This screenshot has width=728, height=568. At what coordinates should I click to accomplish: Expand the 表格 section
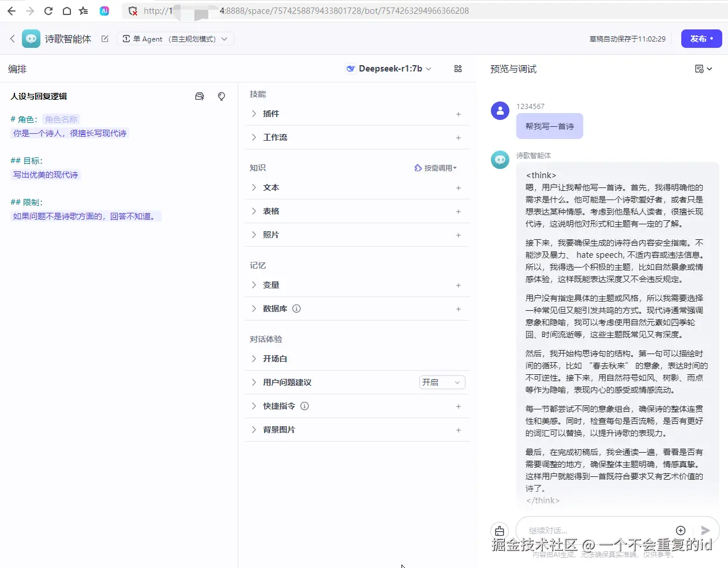pos(254,211)
